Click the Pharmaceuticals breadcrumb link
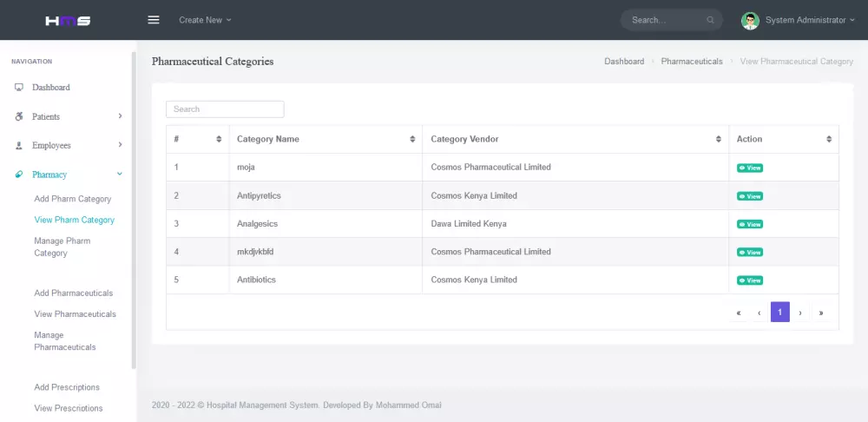 pos(692,62)
